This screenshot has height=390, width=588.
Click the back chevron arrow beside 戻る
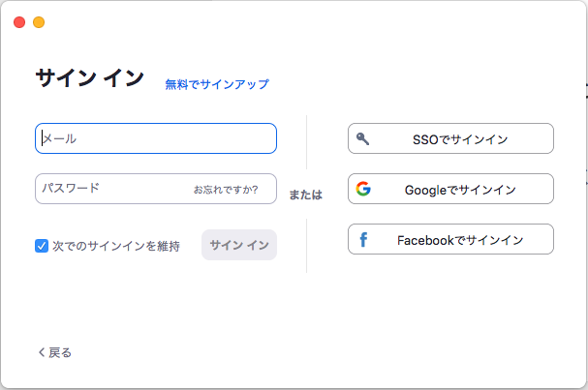42,352
